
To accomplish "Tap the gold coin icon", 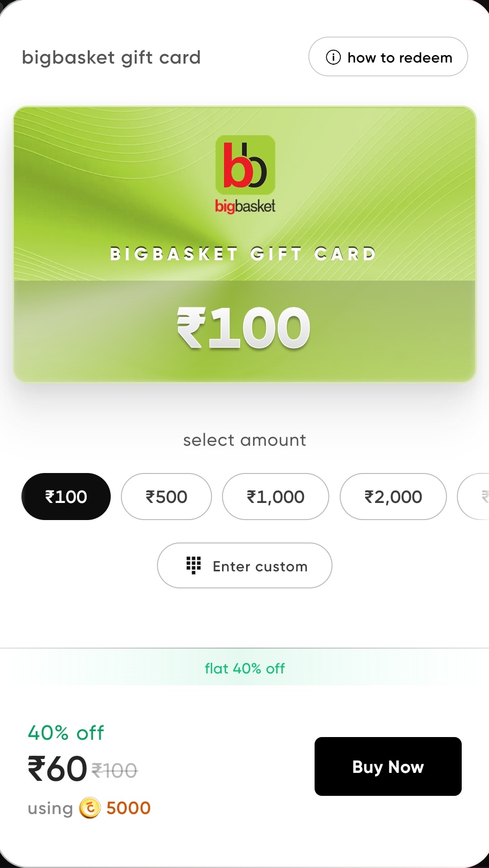I will coord(90,808).
